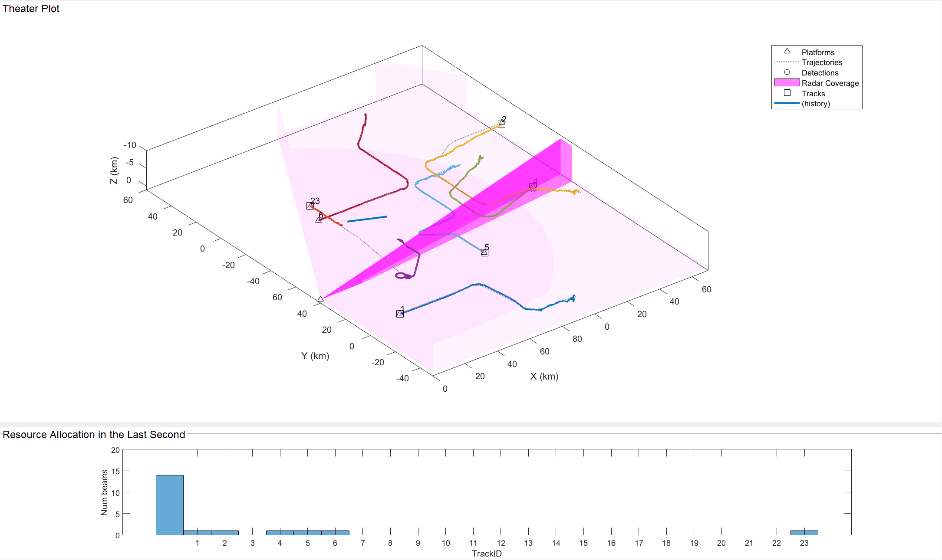This screenshot has width=942, height=560.
Task: Select track marker labeled 2
Action: pyautogui.click(x=501, y=124)
